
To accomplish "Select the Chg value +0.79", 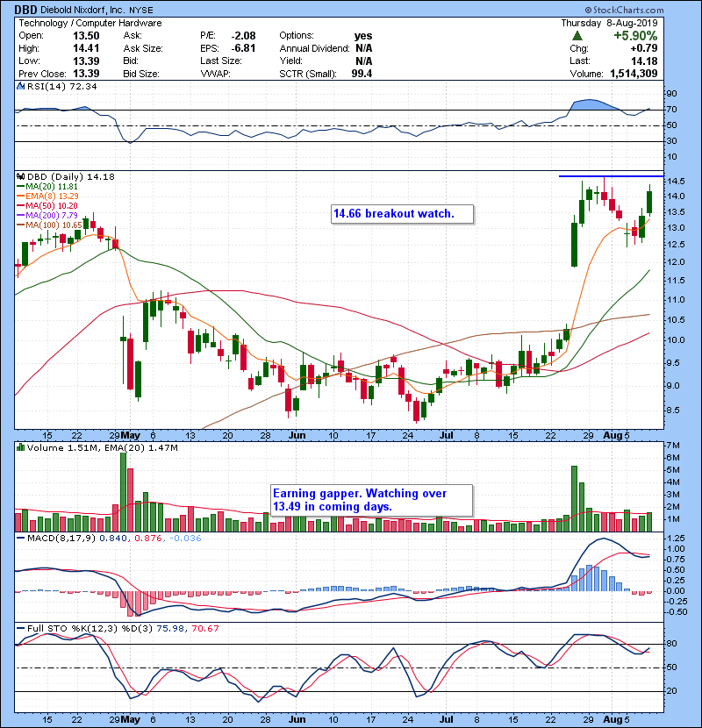I will coord(644,48).
